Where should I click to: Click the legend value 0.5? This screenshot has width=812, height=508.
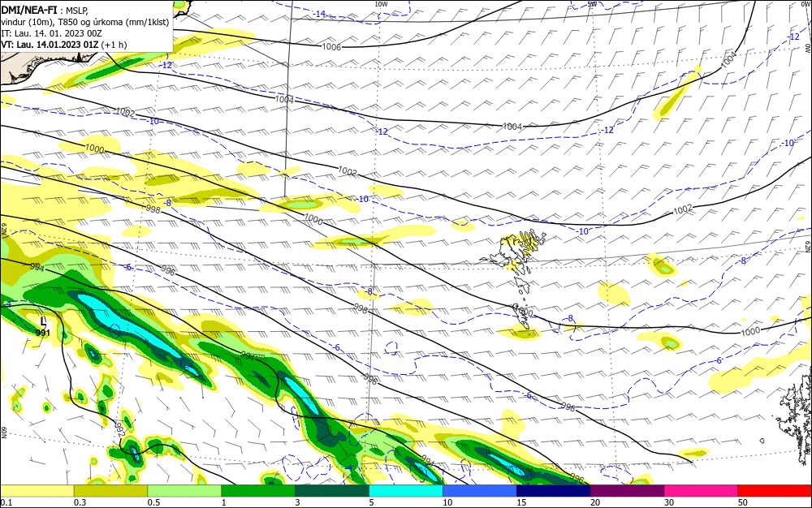(x=153, y=502)
